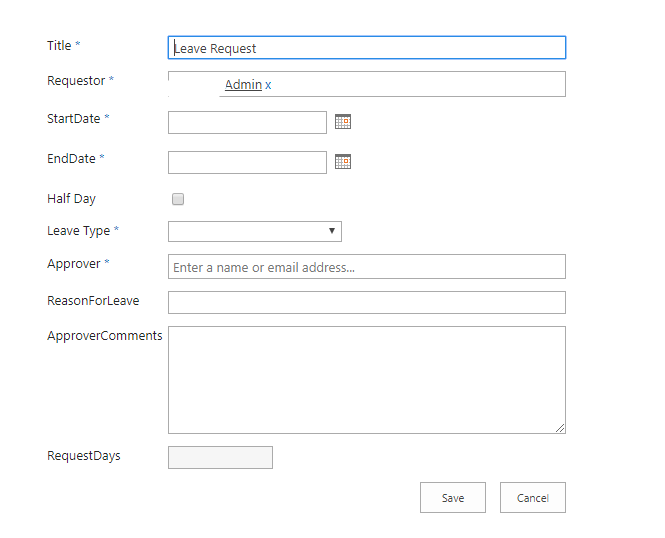Click the ReasonForLeave text field
Image resolution: width=665 pixels, height=538 pixels.
[x=367, y=302]
